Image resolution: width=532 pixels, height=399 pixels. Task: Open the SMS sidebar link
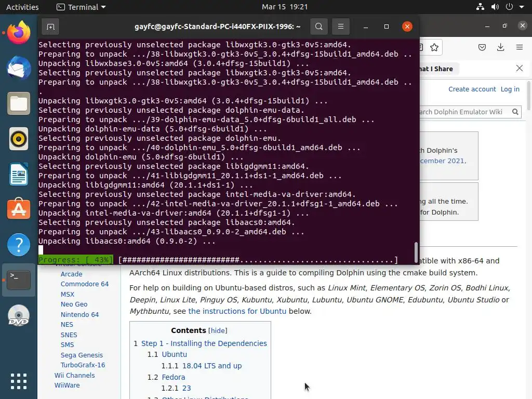(67, 344)
